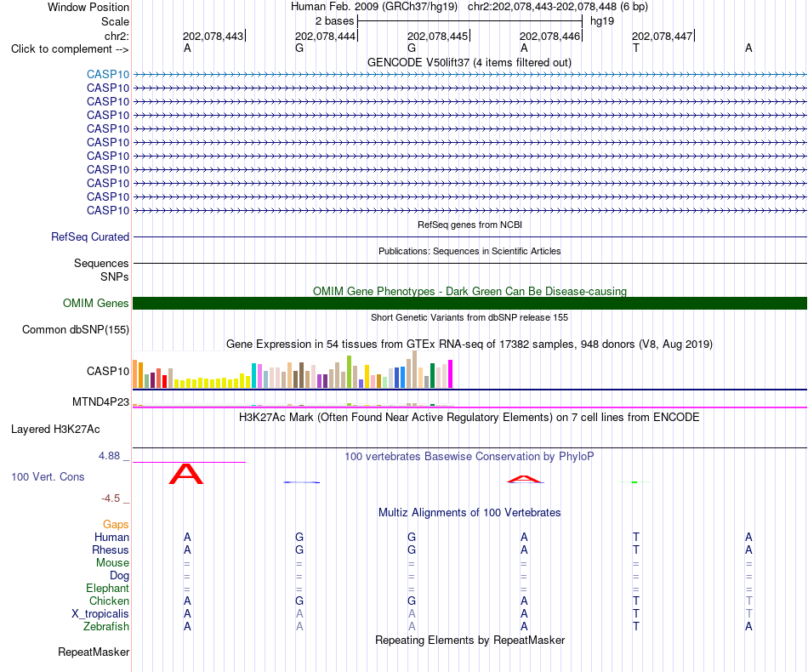Click the orange Gaps label
Image resolution: width=808 pixels, height=672 pixels.
click(x=116, y=524)
